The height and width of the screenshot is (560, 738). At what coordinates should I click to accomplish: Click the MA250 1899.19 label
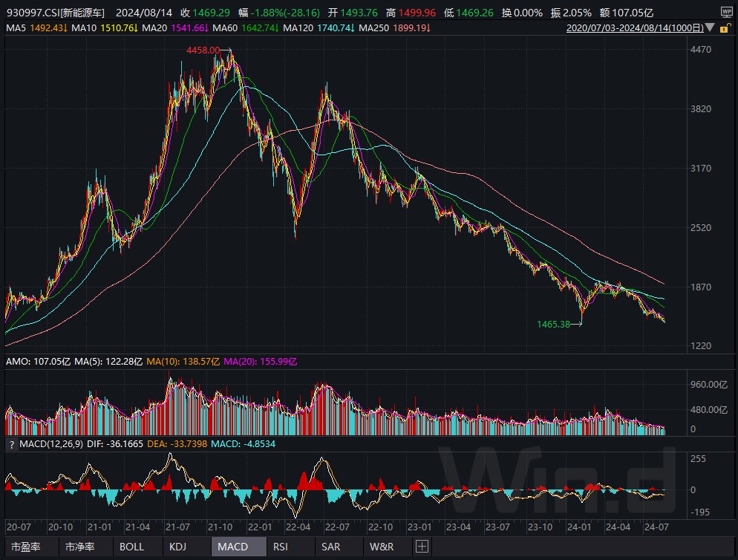(394, 28)
